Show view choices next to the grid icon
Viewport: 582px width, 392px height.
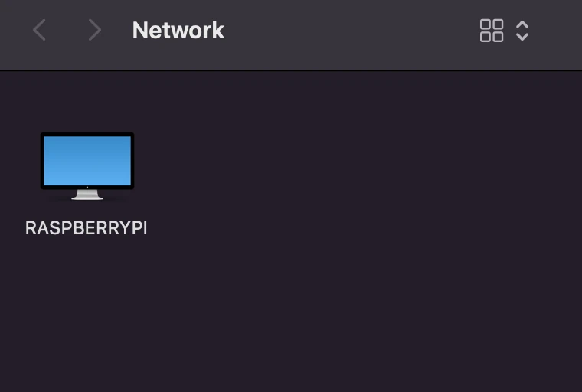click(x=522, y=31)
